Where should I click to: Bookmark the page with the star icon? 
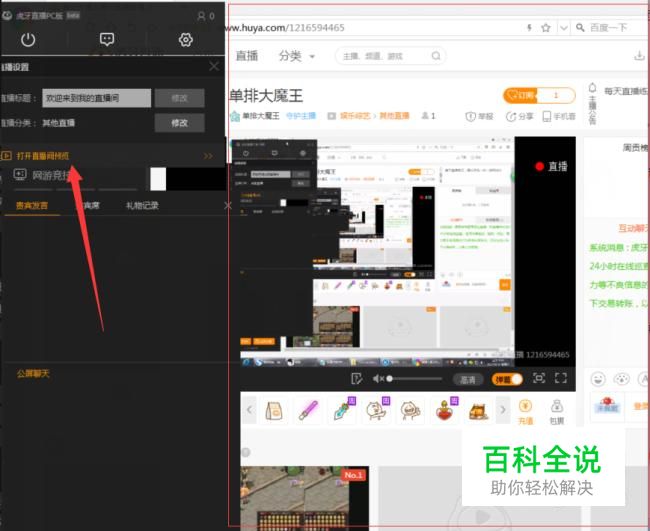point(546,28)
